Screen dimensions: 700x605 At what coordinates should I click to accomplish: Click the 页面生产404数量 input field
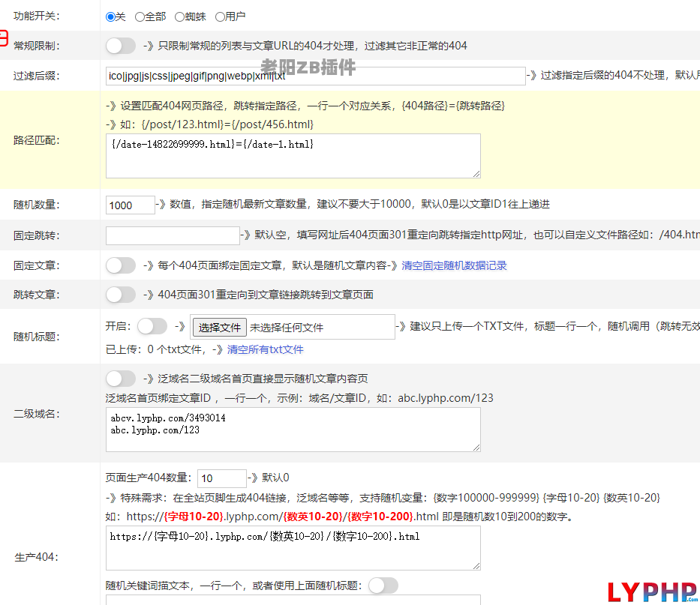pos(222,478)
